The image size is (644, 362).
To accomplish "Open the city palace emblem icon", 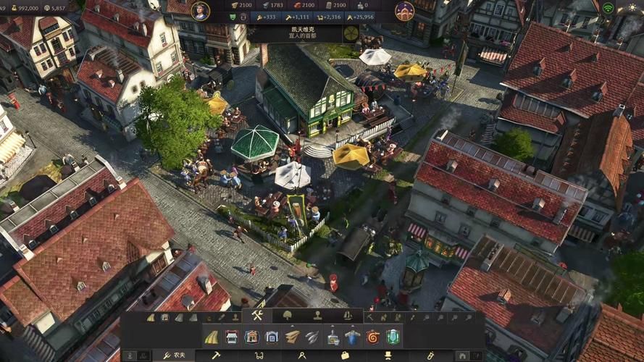I will coord(404,11).
